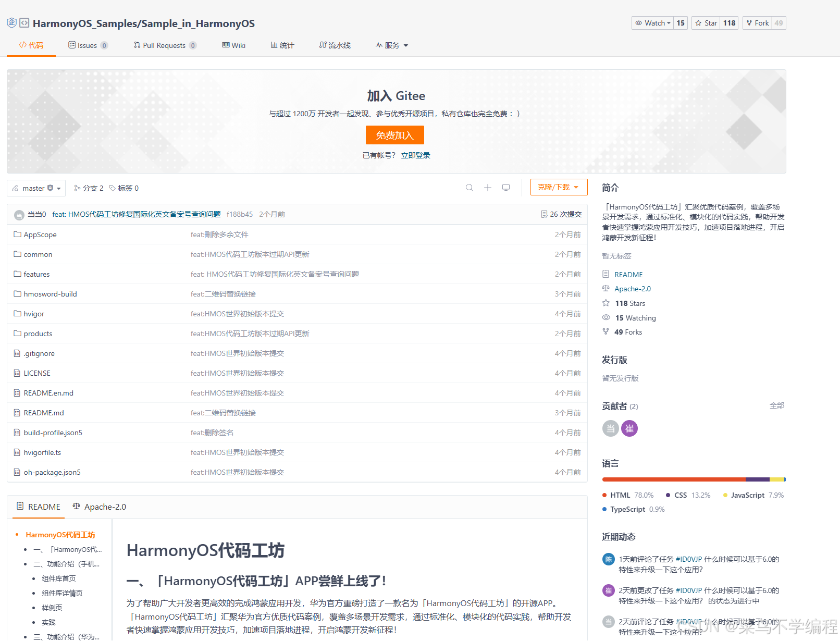Expand the 服务 menu dropdown
The height and width of the screenshot is (641, 840).
(x=392, y=45)
